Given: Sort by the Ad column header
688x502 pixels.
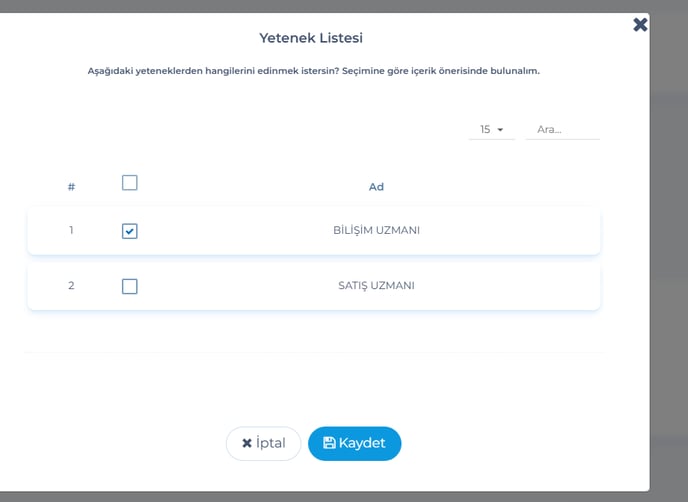Looking at the screenshot, I should [376, 187].
